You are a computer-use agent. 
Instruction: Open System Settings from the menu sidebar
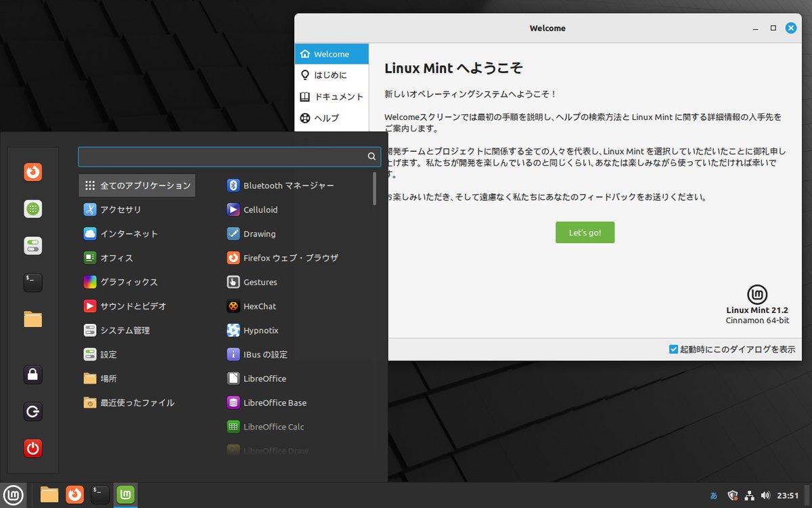(32, 245)
